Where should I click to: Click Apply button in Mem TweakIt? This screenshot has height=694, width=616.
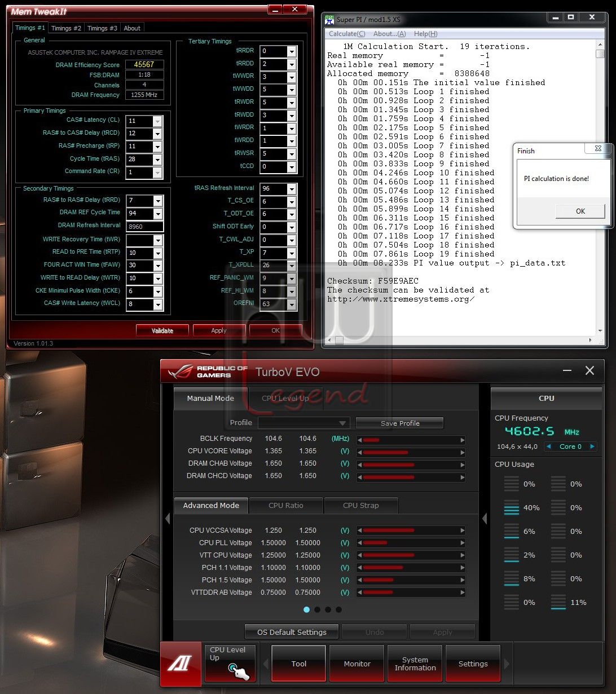coord(219,331)
